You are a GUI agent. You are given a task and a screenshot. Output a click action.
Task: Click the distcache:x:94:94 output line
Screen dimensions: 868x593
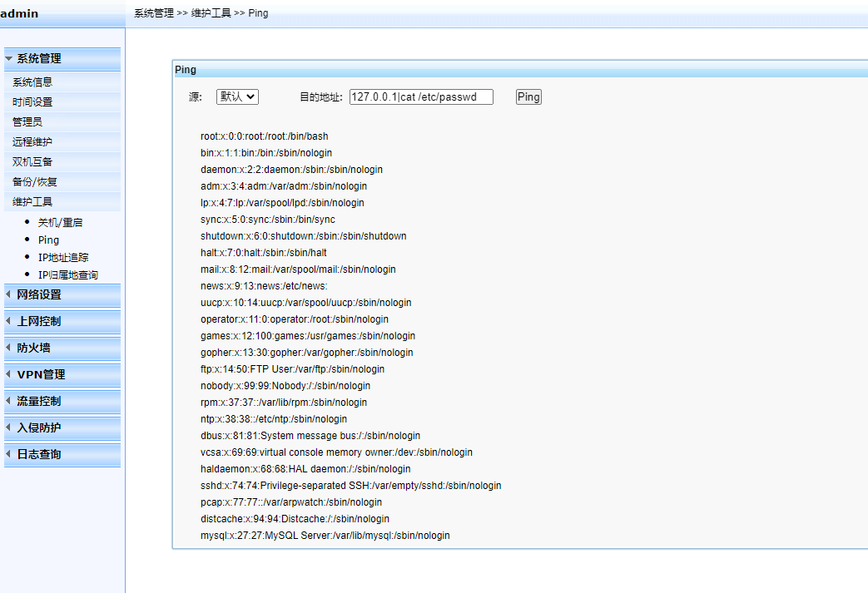point(295,519)
